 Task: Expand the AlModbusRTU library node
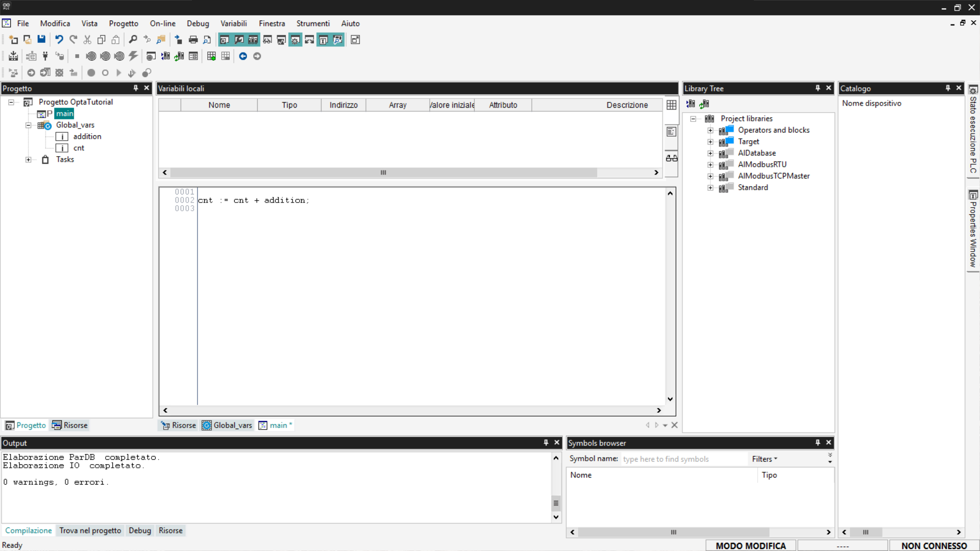pyautogui.click(x=710, y=165)
